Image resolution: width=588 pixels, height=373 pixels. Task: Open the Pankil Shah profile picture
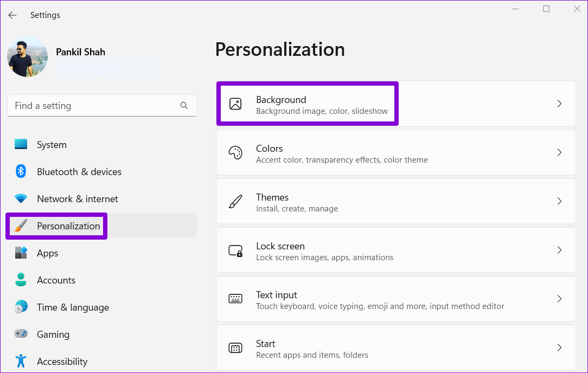tap(27, 57)
